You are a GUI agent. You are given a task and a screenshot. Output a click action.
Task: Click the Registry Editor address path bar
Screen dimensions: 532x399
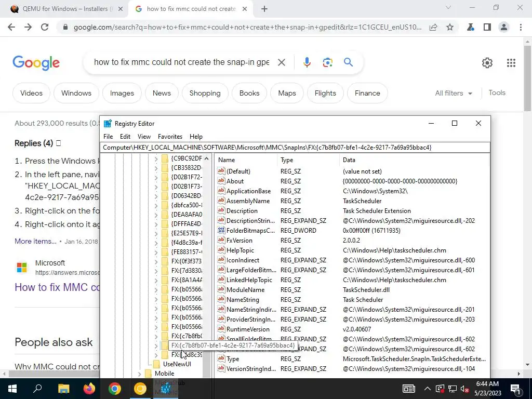(295, 147)
